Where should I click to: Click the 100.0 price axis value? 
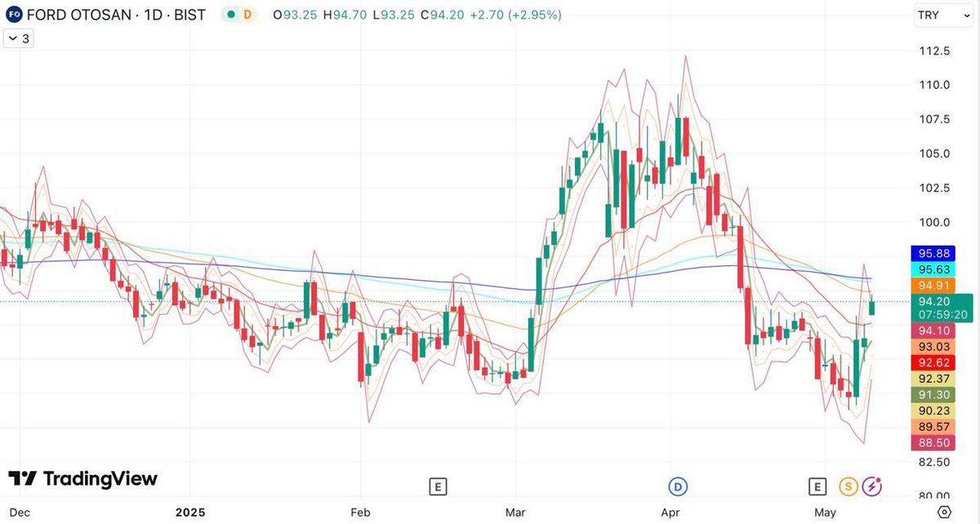tap(934, 222)
